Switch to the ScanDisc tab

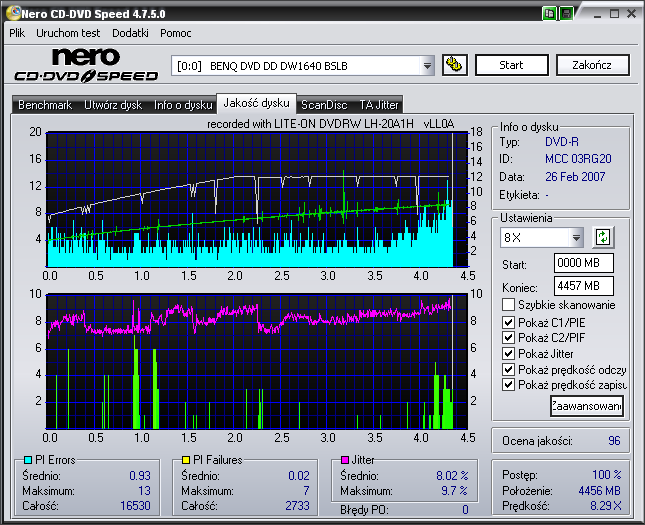click(324, 105)
